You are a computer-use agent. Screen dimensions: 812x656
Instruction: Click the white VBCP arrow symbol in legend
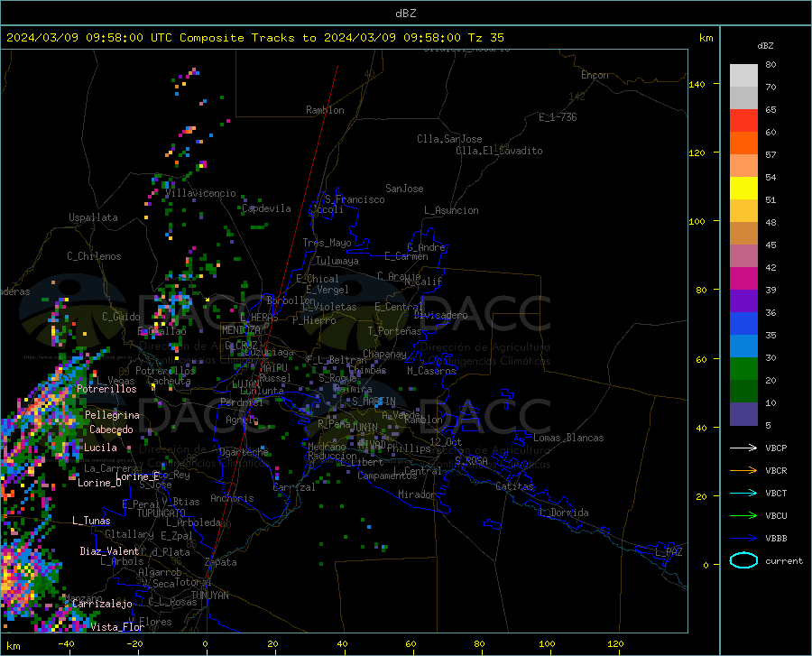(x=743, y=448)
